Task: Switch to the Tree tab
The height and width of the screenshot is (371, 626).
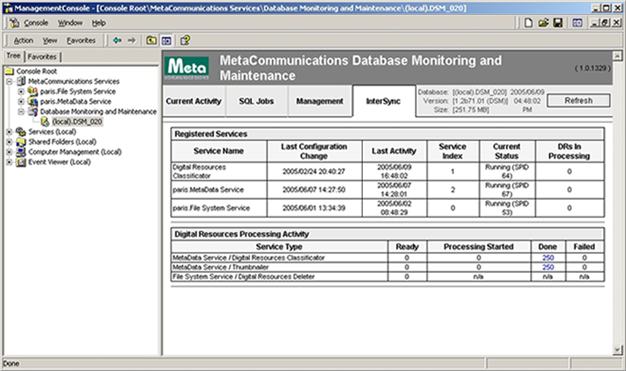Action: (x=13, y=56)
